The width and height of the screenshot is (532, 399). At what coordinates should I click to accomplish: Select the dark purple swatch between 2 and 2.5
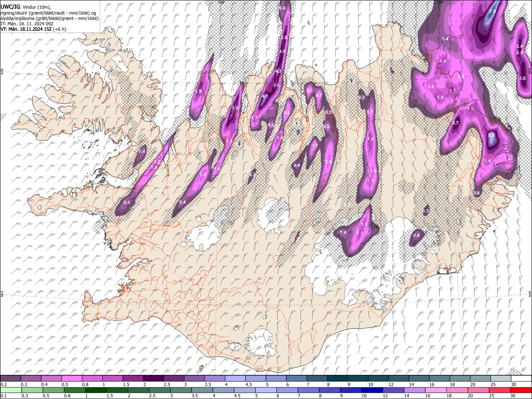click(154, 378)
